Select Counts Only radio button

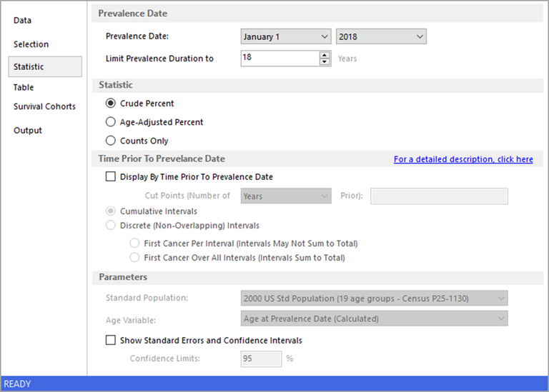pos(111,141)
